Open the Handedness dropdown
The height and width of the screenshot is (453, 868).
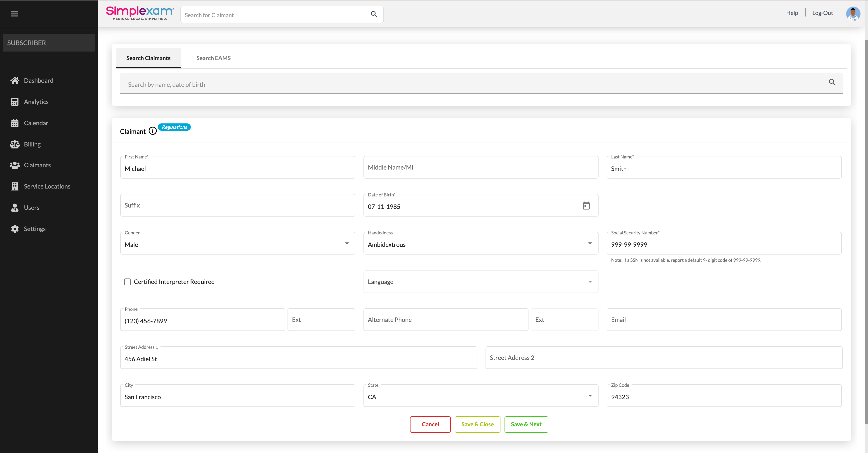pyautogui.click(x=590, y=243)
